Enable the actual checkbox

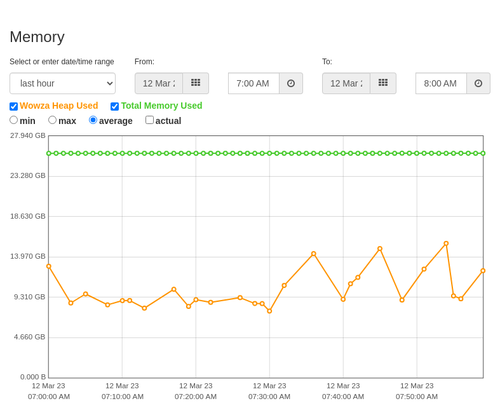coord(150,120)
